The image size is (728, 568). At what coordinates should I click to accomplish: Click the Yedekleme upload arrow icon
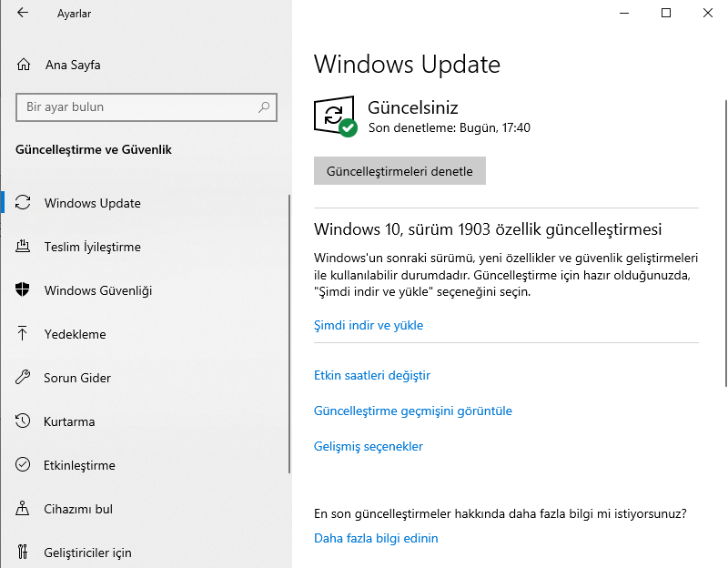(x=22, y=333)
